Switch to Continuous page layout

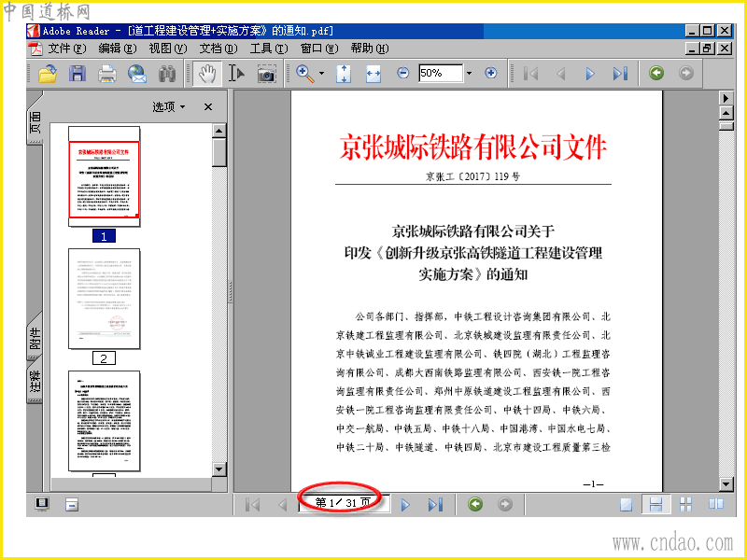pos(656,504)
